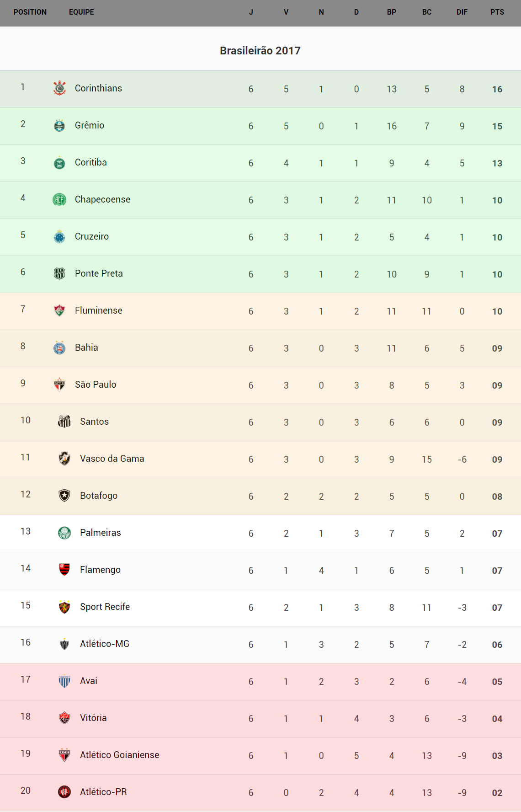Click the Brasileirão 2017 title
521x812 pixels.
pyautogui.click(x=260, y=51)
